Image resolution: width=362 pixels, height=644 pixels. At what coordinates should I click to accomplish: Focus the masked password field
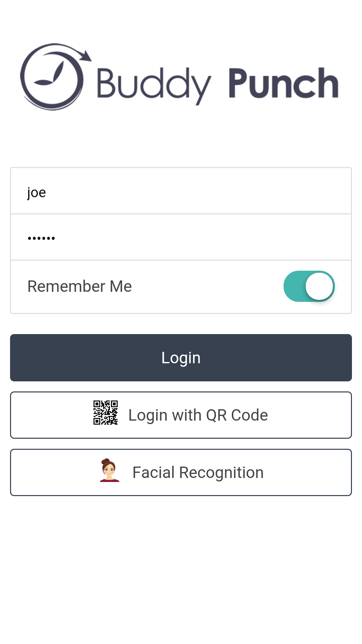click(x=181, y=237)
